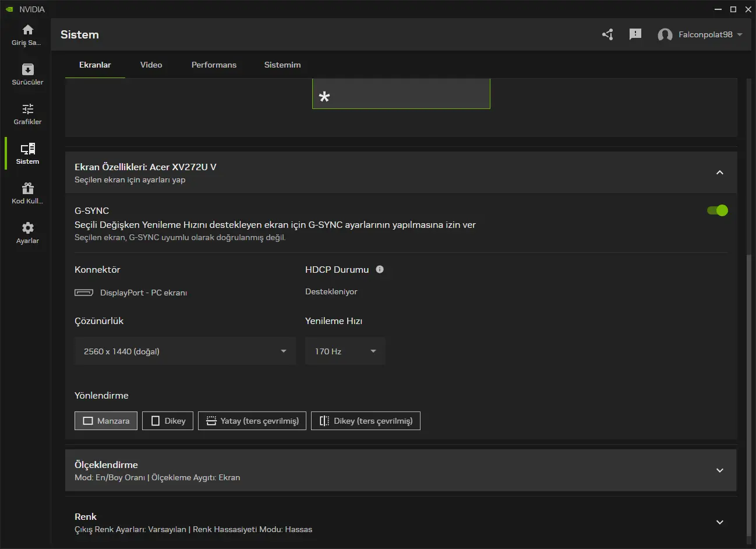Open the Falconpolat98 account dropdown arrow

740,34
